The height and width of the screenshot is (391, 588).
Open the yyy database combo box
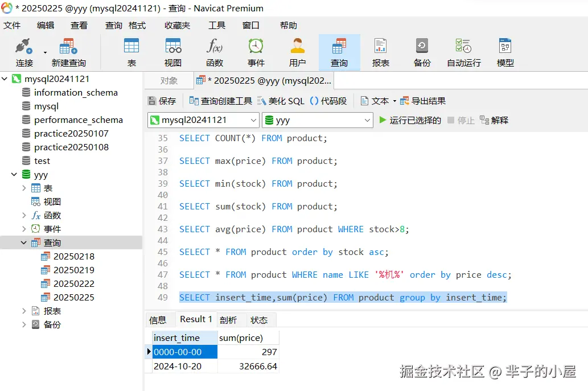(x=317, y=120)
